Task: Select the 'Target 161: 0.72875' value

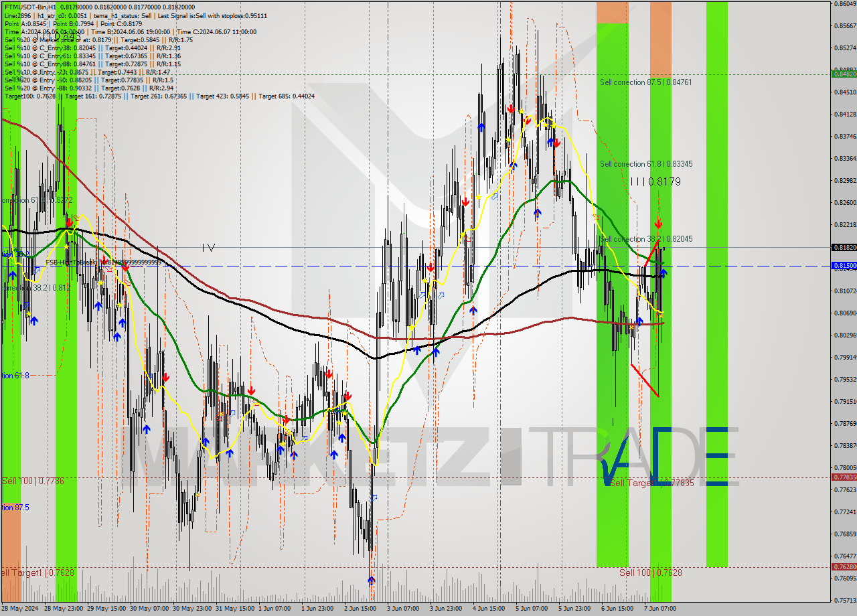Action: point(93,96)
